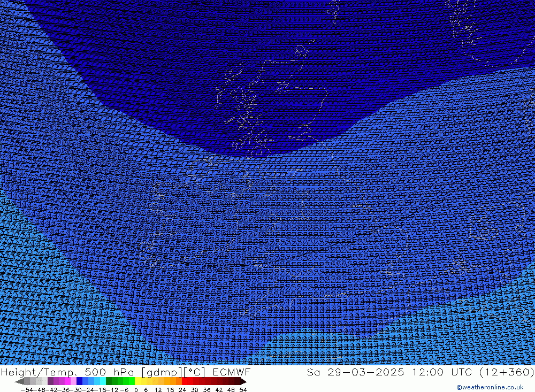This screenshot has width=535, height=392.
Task: Click the dark maroon right arrow end of scale
Action: coord(243,382)
